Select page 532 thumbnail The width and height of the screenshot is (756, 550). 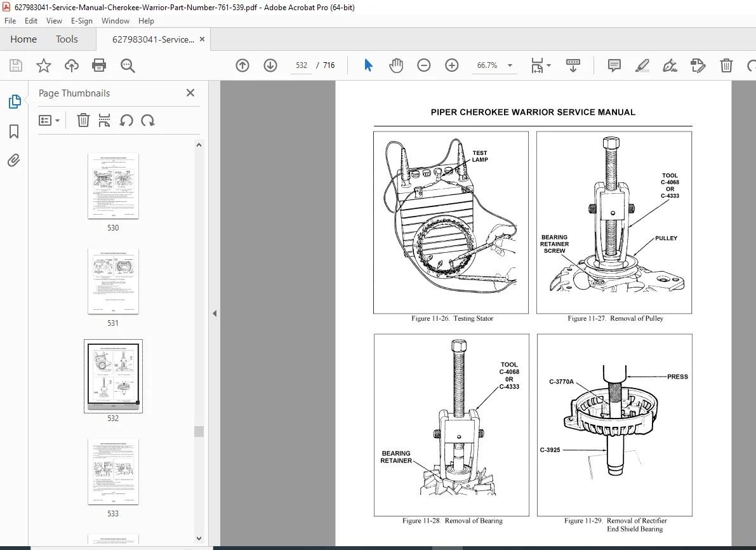tap(113, 377)
